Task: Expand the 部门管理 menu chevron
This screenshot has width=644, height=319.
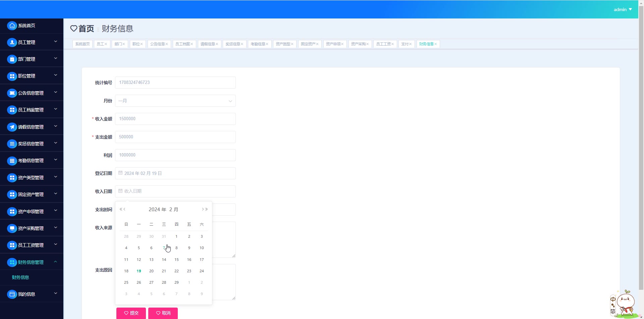Action: pos(56,58)
